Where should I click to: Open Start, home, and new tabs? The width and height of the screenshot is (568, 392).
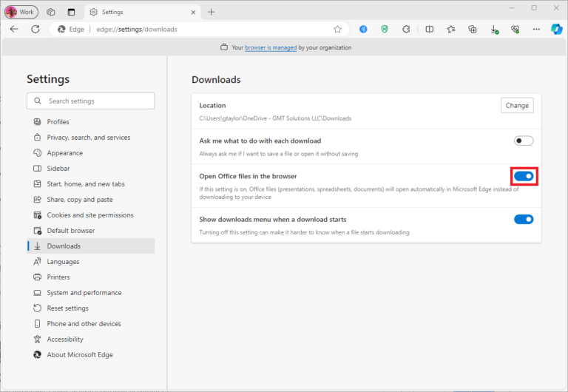[x=90, y=184]
